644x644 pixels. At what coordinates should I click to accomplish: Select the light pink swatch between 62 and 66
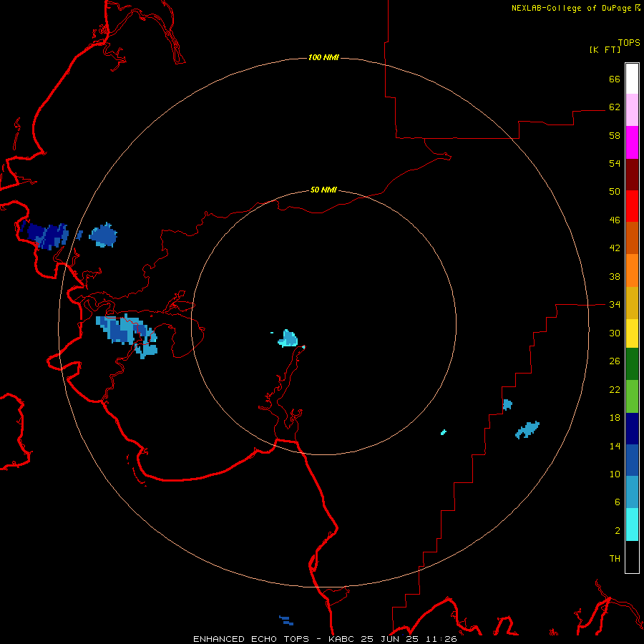click(x=632, y=109)
